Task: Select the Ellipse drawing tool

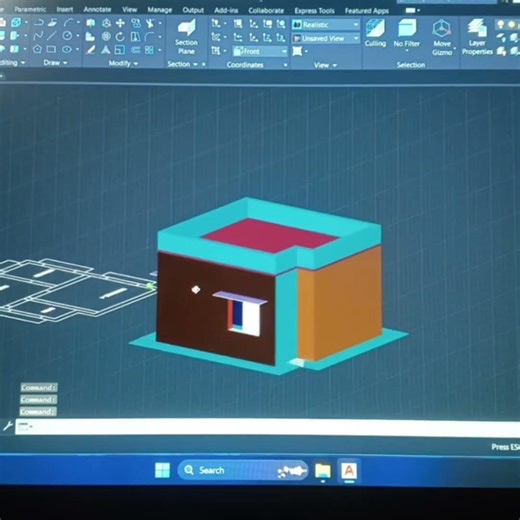Action: tap(67, 50)
